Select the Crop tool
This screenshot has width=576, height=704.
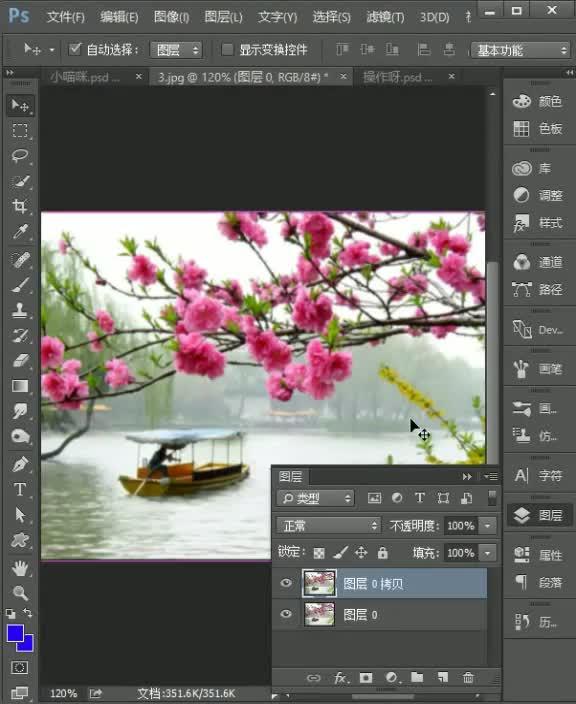coord(20,207)
